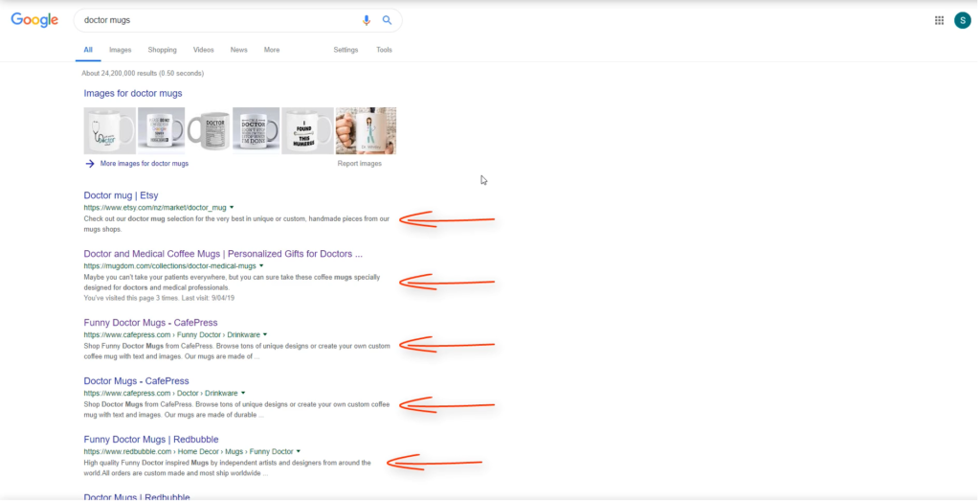Expand arrow beside CafePress Doctor Drinkware URL

pos(243,393)
